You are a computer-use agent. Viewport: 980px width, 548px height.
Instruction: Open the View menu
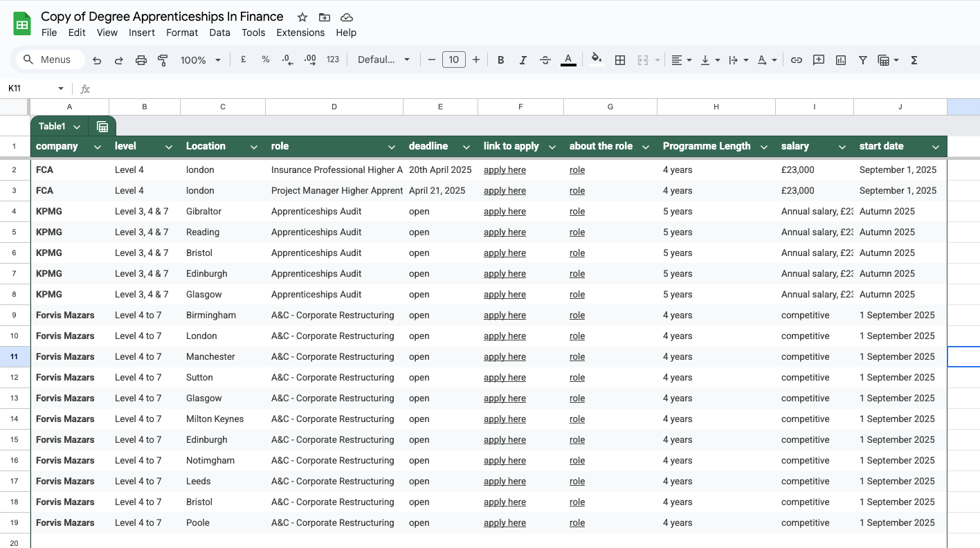pyautogui.click(x=107, y=33)
